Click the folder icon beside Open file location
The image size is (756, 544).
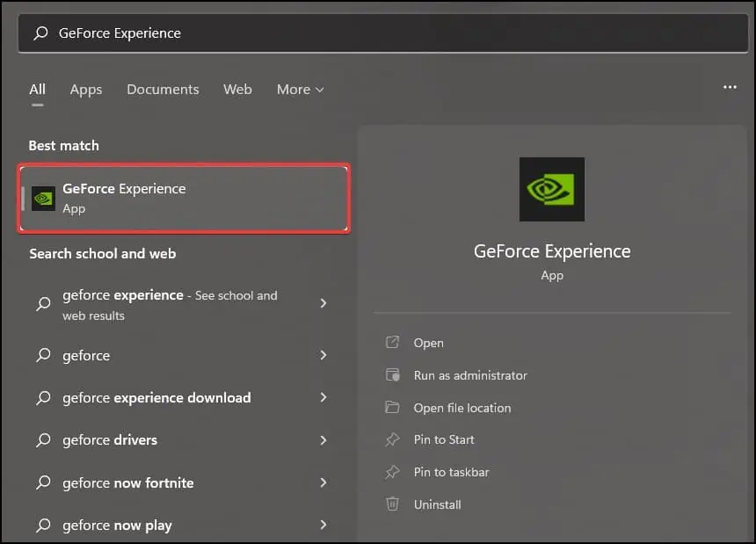coord(393,408)
